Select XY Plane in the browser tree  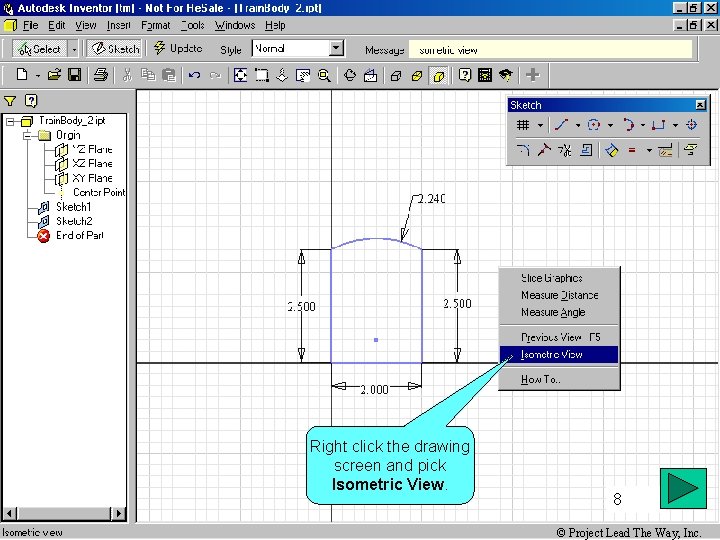click(92, 178)
